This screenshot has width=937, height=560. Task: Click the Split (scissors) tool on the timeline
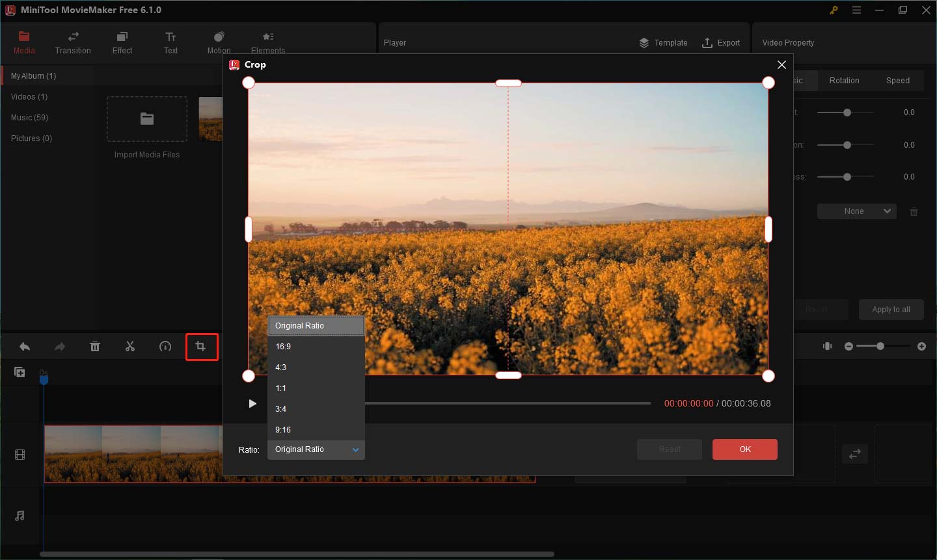pyautogui.click(x=130, y=347)
